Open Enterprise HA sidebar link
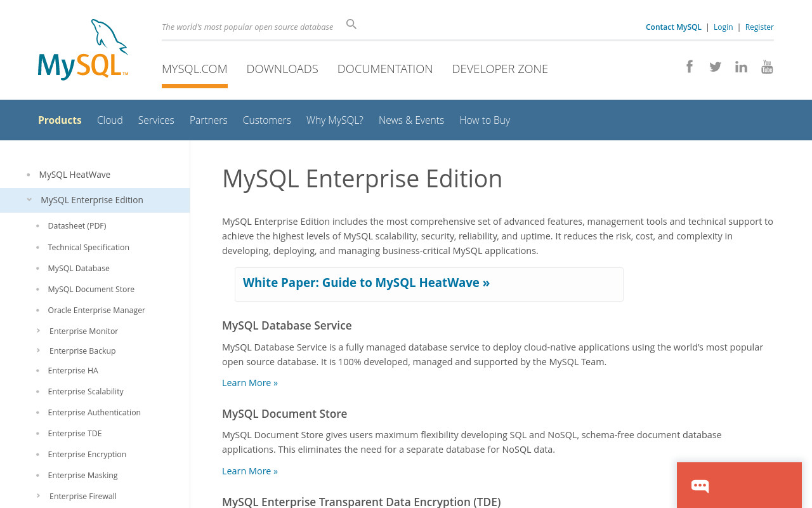 [x=73, y=370]
